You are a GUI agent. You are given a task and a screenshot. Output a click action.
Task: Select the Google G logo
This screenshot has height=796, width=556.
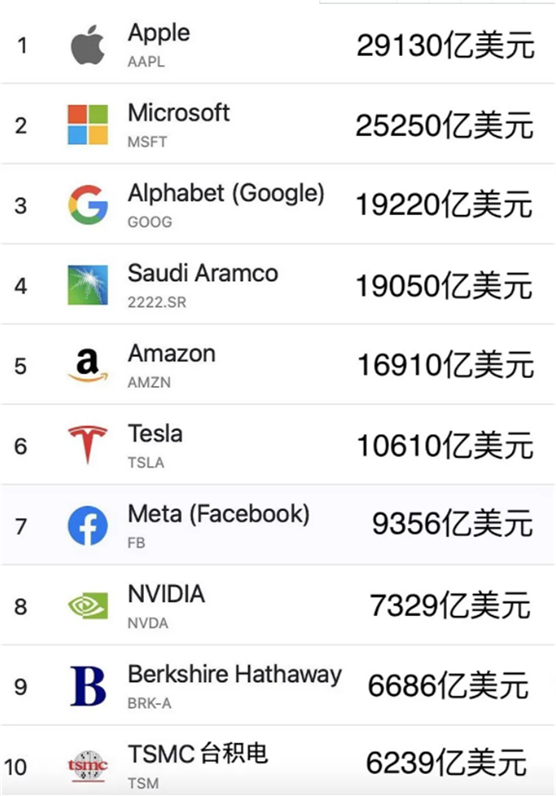tap(88, 205)
